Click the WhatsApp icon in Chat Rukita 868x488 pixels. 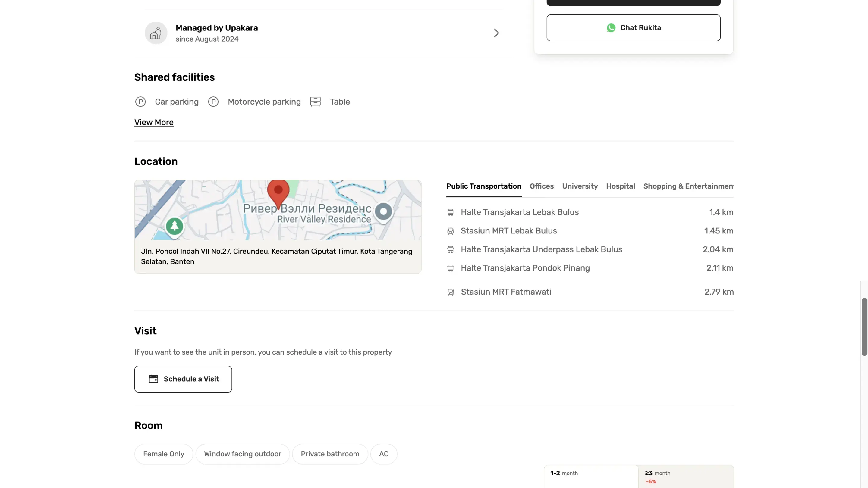(611, 28)
